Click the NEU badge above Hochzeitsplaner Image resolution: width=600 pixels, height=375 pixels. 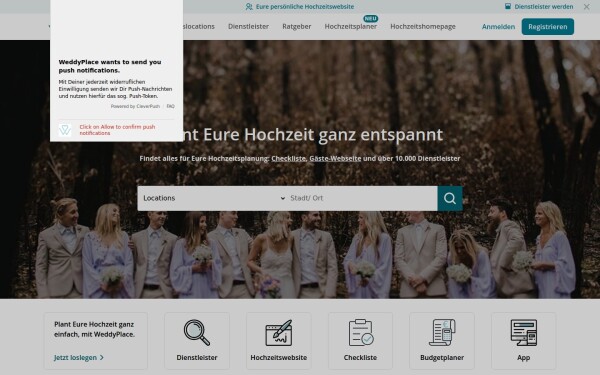tap(370, 18)
